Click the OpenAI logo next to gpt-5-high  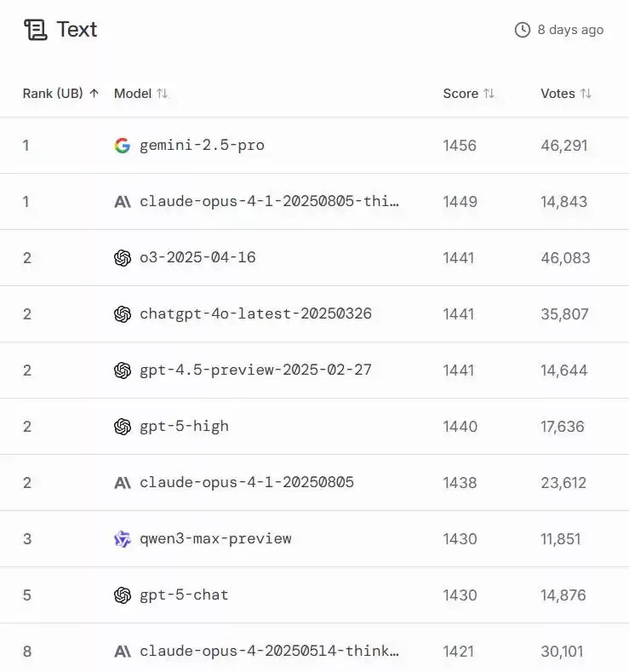click(123, 427)
